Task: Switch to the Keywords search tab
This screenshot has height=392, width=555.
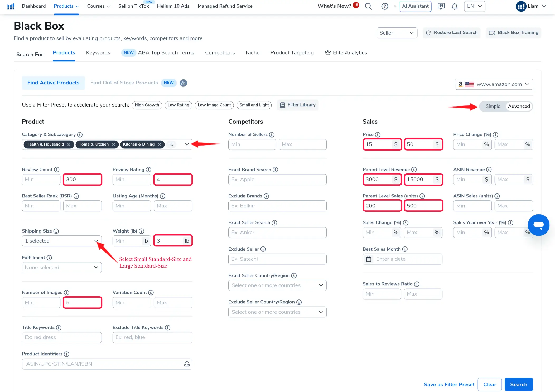Action: pos(98,53)
